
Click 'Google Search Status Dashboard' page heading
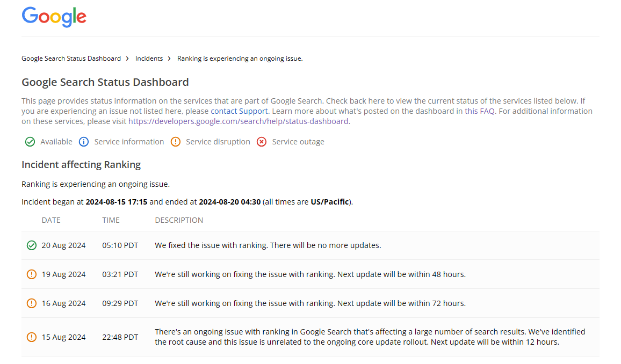105,82
